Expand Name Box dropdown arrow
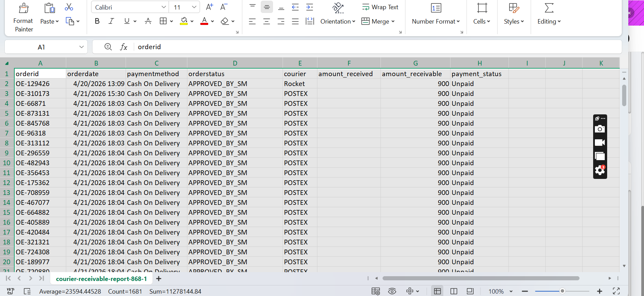This screenshot has width=644, height=296. pyautogui.click(x=82, y=47)
